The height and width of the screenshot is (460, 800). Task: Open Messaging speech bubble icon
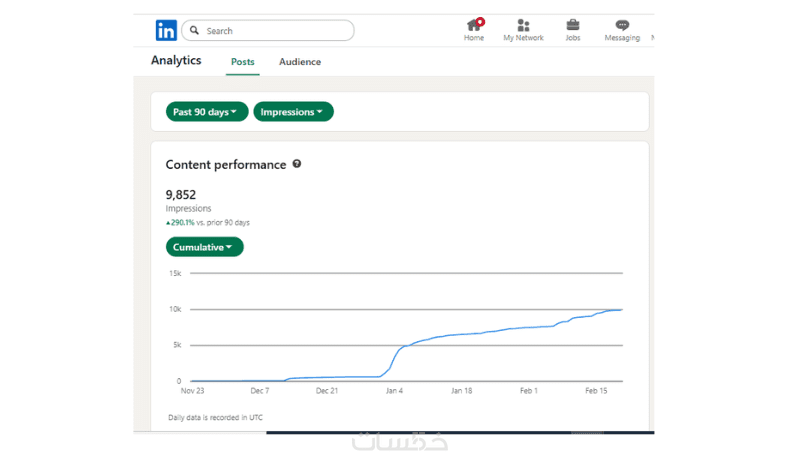[622, 25]
